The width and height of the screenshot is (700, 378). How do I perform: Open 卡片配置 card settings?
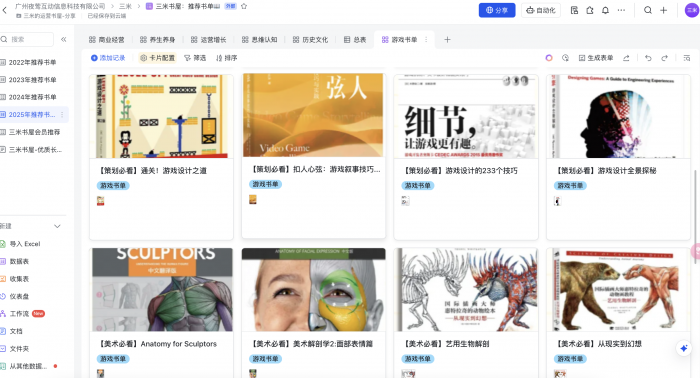click(x=157, y=58)
